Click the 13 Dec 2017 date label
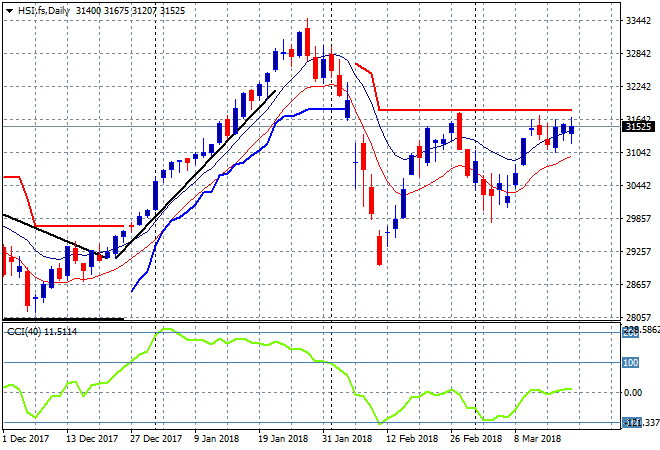Viewport: 660px width, 450px height. pyautogui.click(x=92, y=439)
